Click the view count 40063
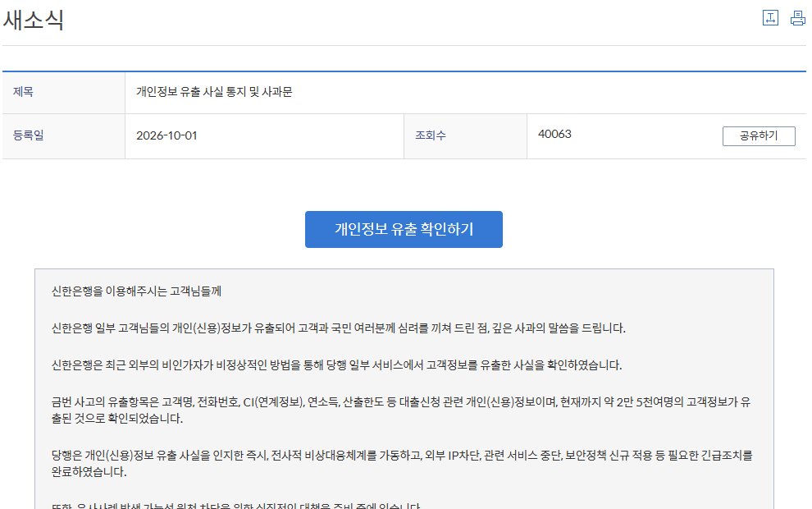Screen dimensions: 812x509 pyautogui.click(x=554, y=135)
